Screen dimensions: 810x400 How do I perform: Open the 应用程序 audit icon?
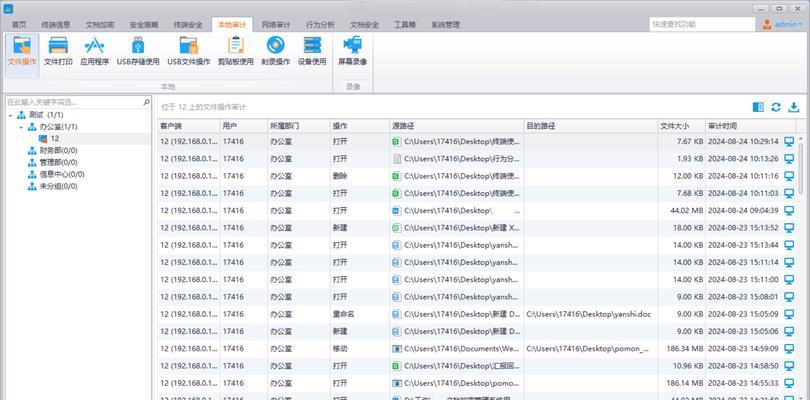[x=95, y=46]
